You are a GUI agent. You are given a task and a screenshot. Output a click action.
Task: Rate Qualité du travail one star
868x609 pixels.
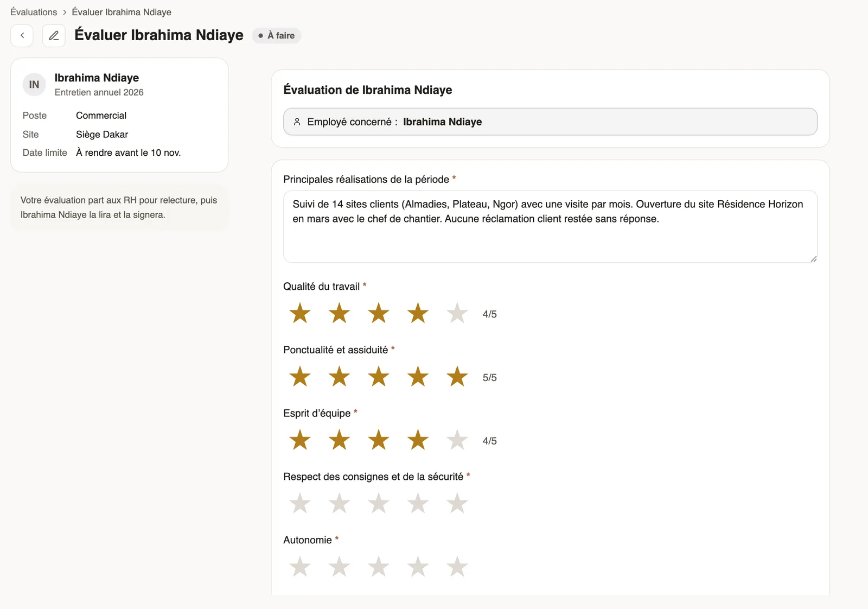coord(300,313)
